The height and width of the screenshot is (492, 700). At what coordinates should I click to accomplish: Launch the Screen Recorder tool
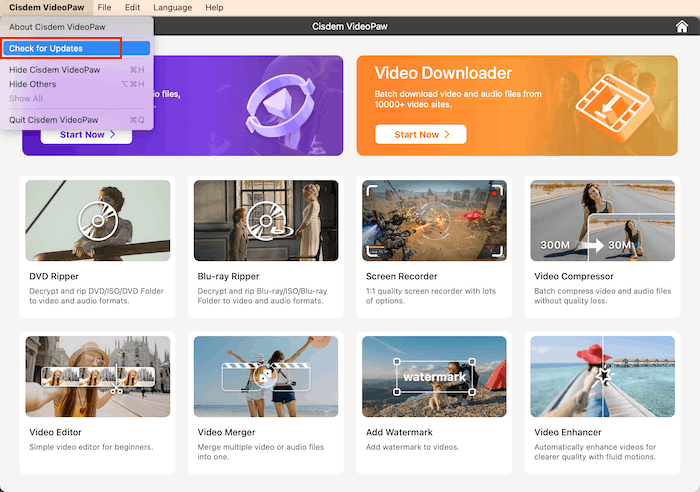point(434,221)
